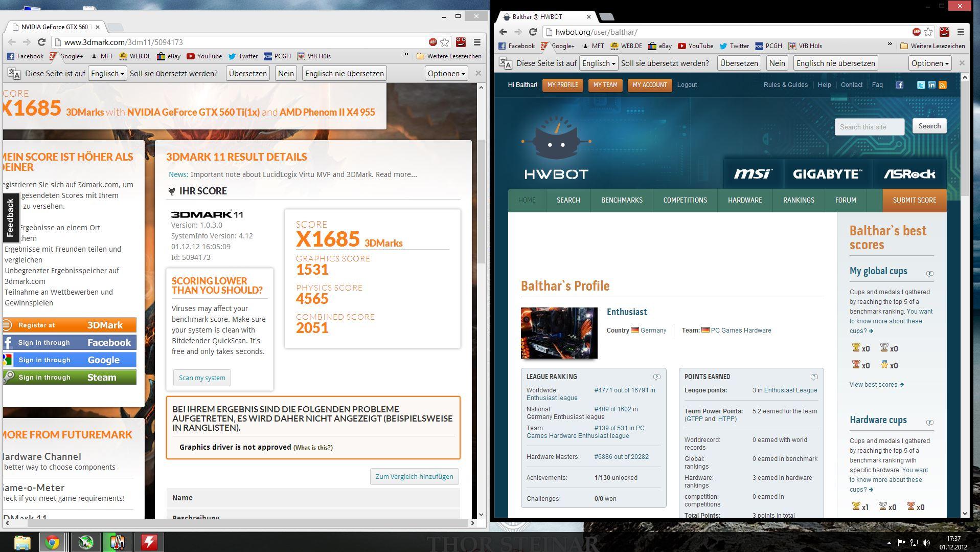Click Zum Vergleich hinzufügen button
Viewport: 980px width, 552px height.
(x=414, y=477)
